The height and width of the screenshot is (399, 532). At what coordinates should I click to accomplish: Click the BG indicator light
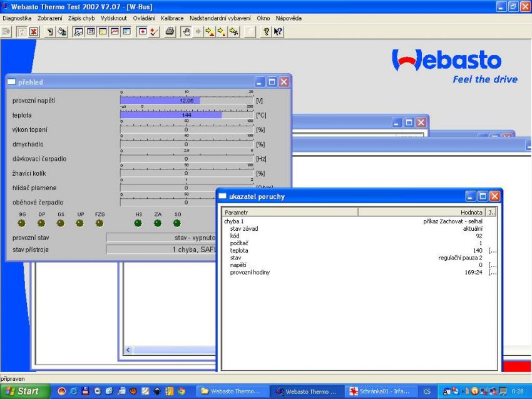22,223
